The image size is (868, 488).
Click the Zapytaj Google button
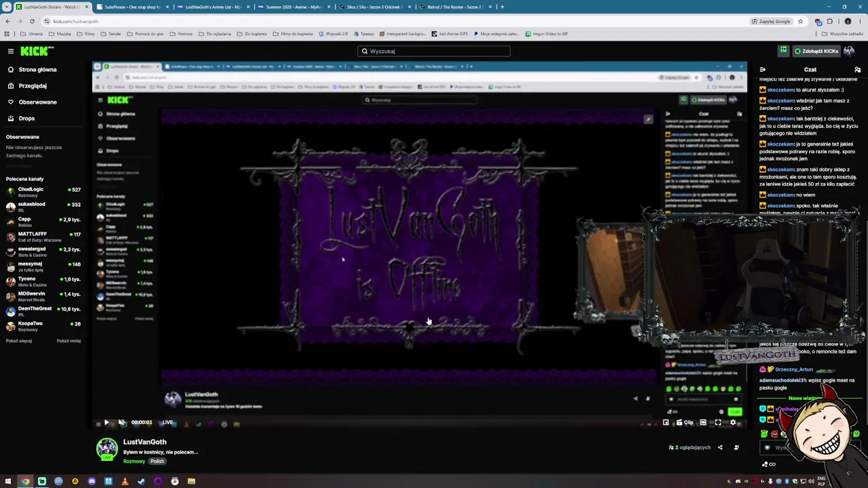pos(771,21)
